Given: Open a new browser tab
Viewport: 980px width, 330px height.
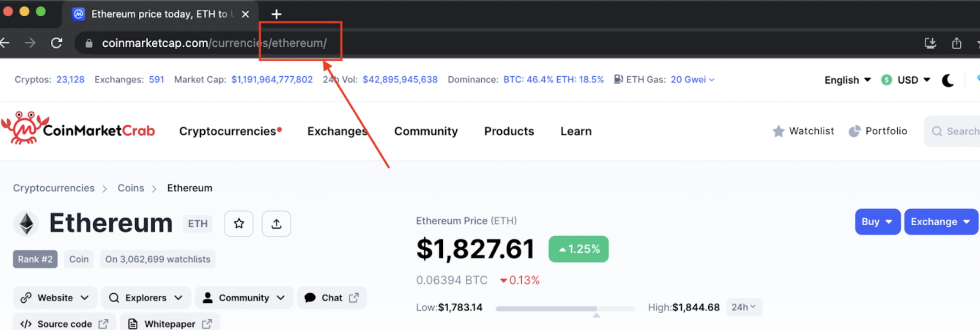Looking at the screenshot, I should [276, 14].
